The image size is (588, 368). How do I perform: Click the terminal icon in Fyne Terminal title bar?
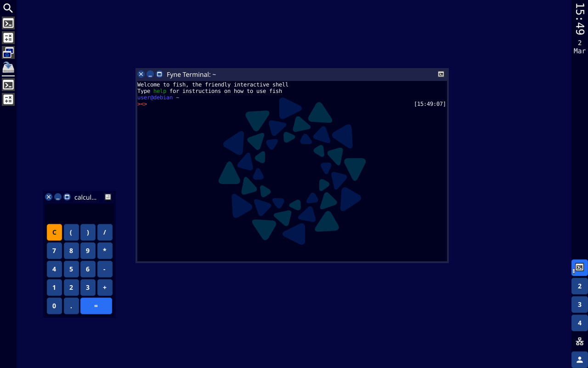pyautogui.click(x=441, y=74)
